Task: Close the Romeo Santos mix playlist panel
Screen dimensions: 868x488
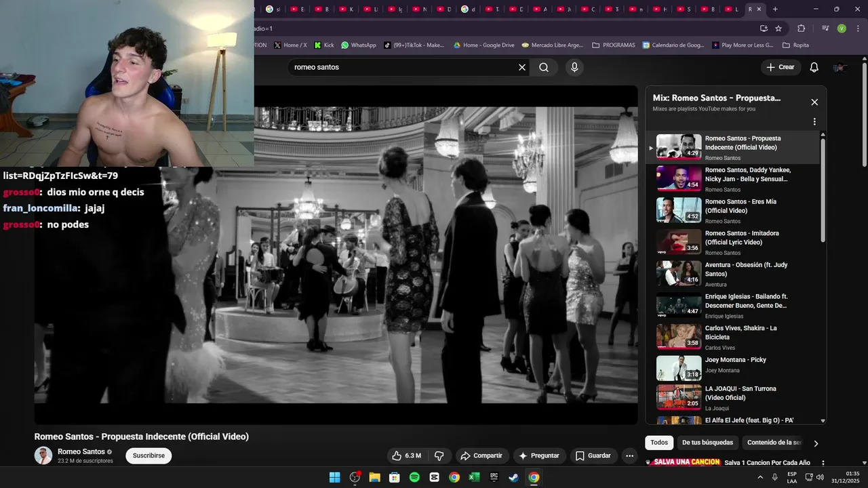Action: 814,102
